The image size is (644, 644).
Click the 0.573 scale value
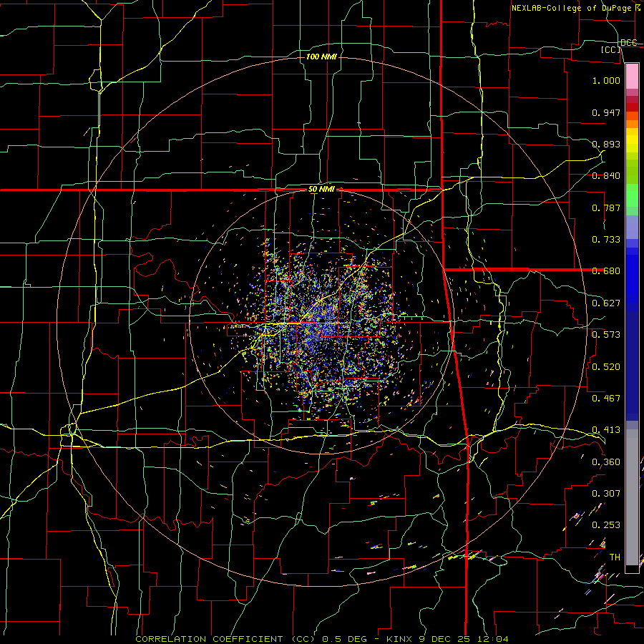(x=606, y=335)
